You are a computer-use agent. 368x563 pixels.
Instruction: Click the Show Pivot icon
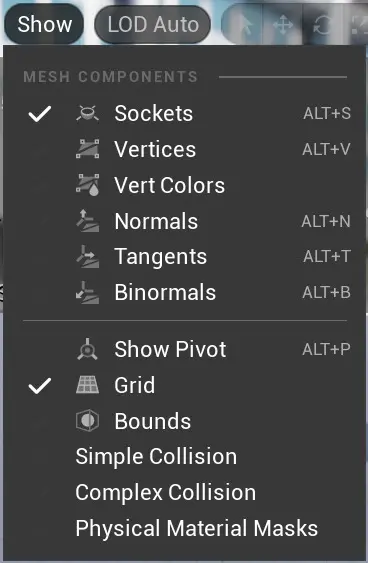click(87, 349)
